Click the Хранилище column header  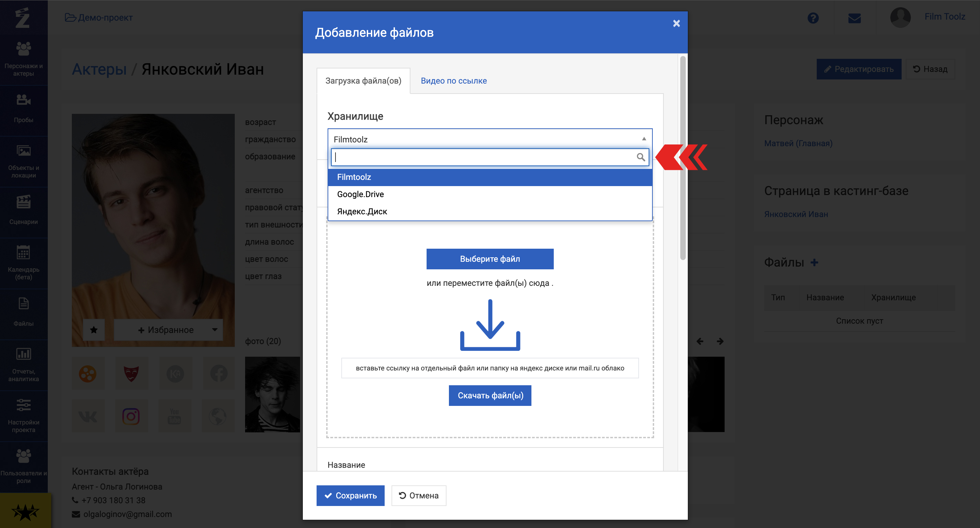click(893, 297)
